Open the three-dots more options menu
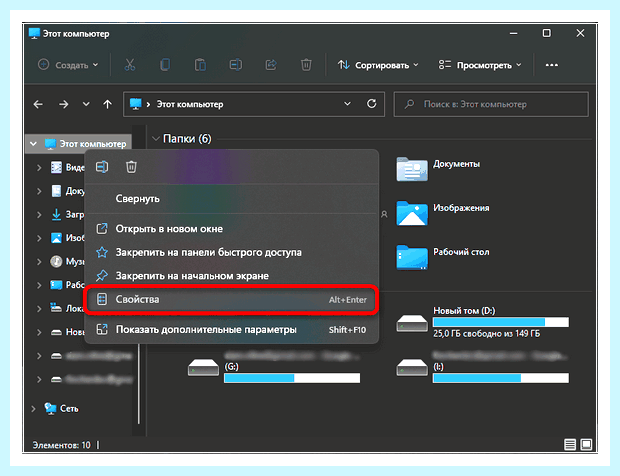Screen dimensions: 620x476 552,65
